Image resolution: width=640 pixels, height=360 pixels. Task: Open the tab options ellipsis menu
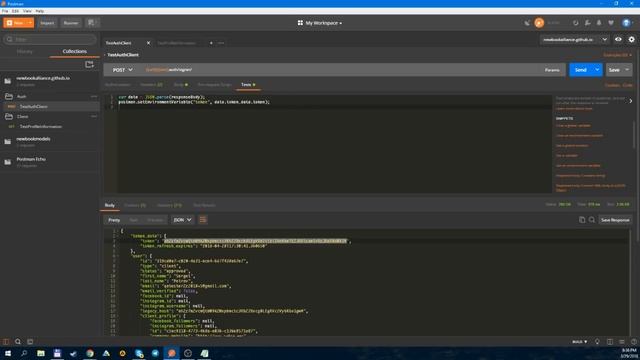pyautogui.click(x=221, y=43)
